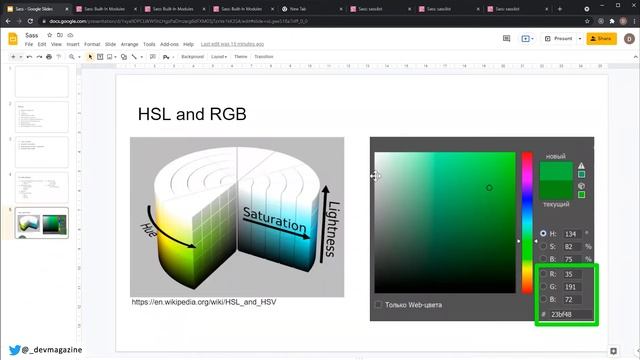Add a new slide with plus button
Screen dimensions: 640x360
[13, 57]
